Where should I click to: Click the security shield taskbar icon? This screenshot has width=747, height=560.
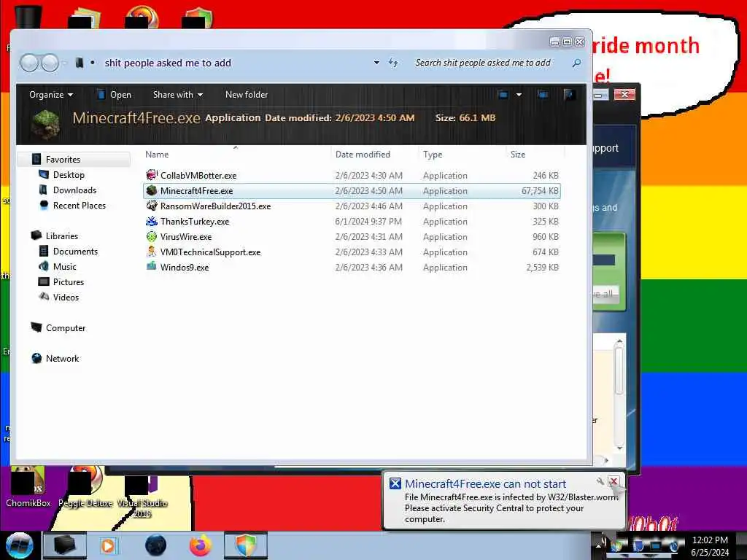[x=246, y=545]
